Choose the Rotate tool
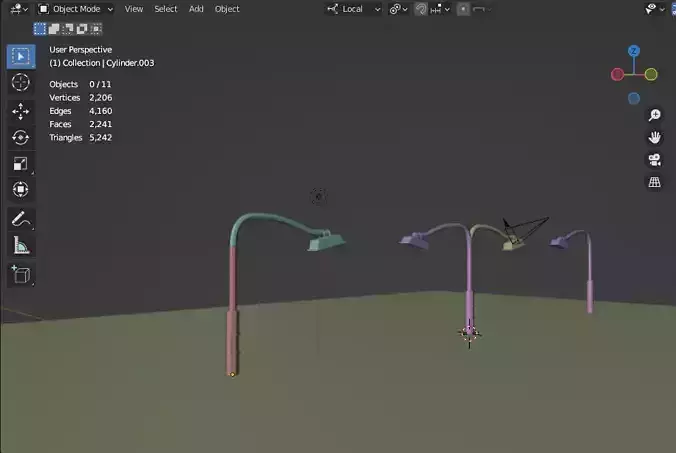Image resolution: width=676 pixels, height=453 pixels. 21,137
